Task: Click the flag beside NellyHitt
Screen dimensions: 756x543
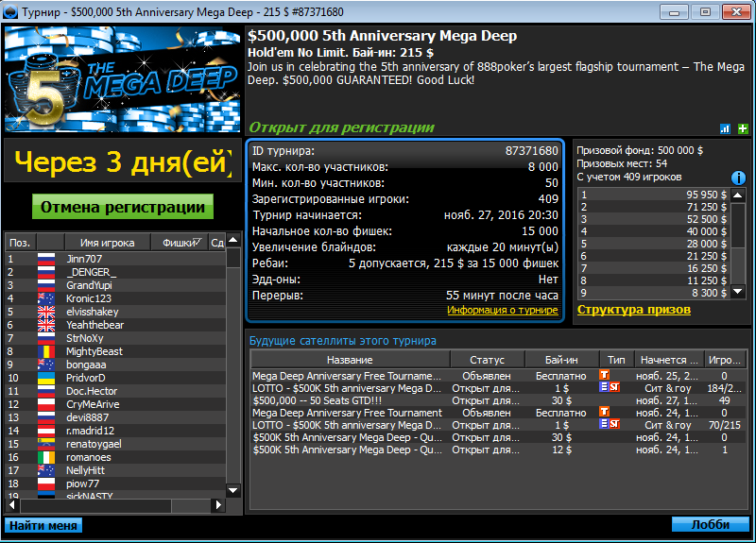Action: point(46,470)
